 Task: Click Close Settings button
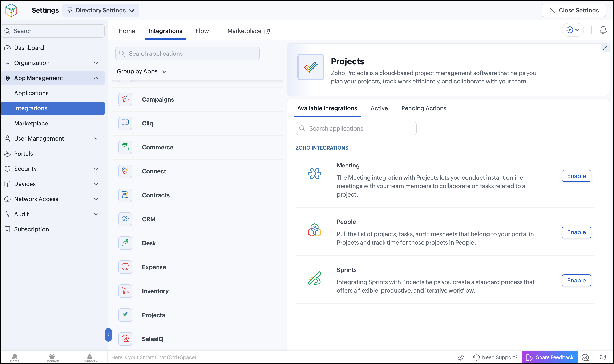click(573, 10)
